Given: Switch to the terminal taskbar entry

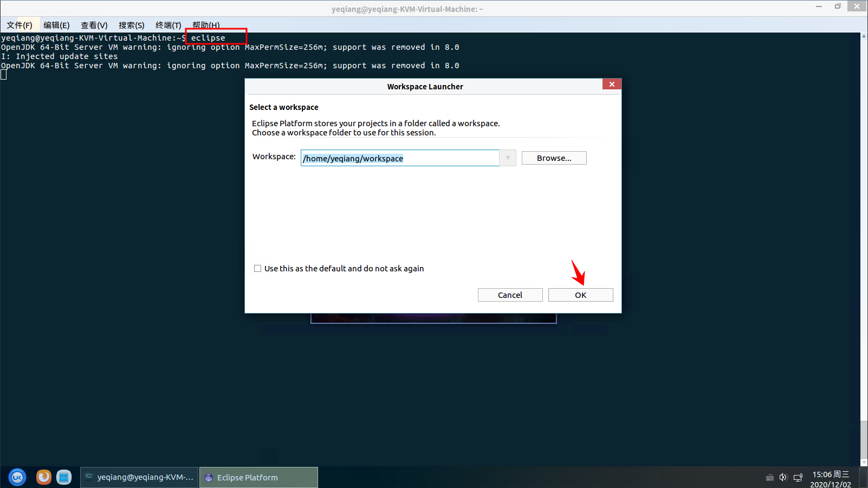Looking at the screenshot, I should pyautogui.click(x=139, y=478).
